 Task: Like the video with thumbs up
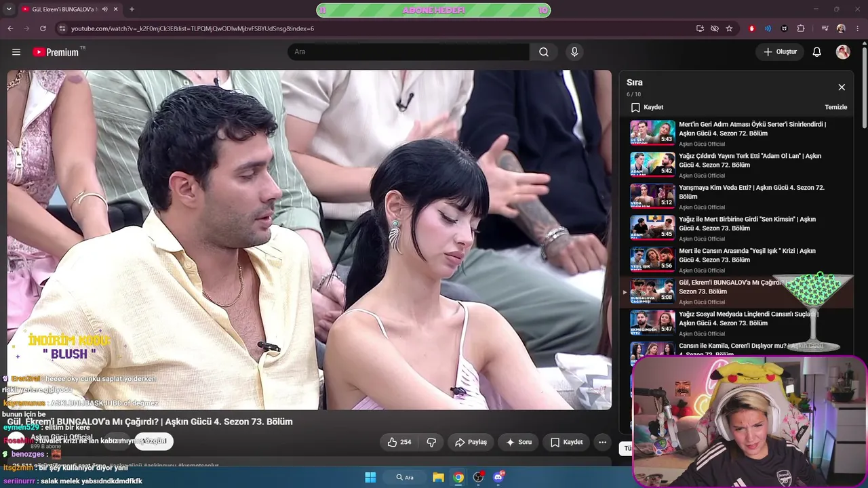(399, 442)
